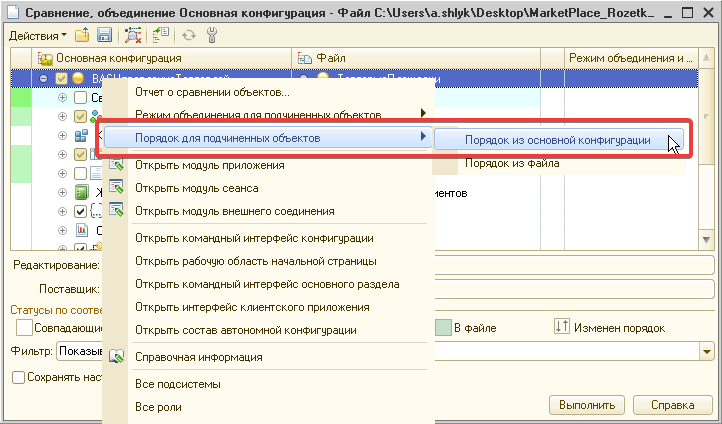The image size is (722, 424).
Task: Open the Фильтр dropdown arrow at right
Action: (707, 351)
